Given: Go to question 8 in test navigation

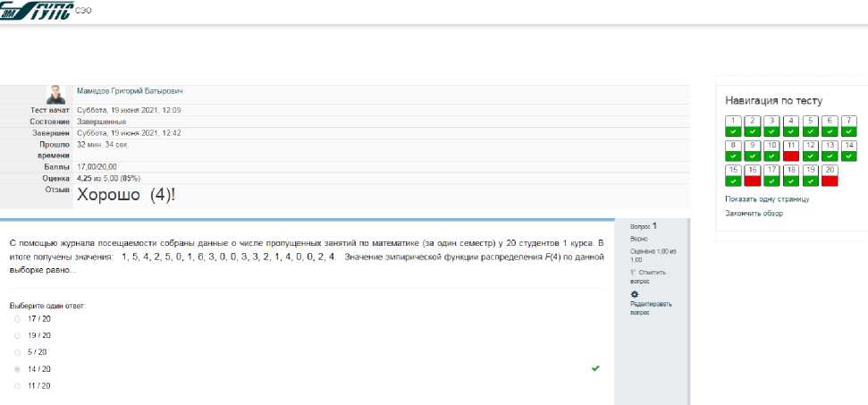Looking at the screenshot, I should coord(733,151).
